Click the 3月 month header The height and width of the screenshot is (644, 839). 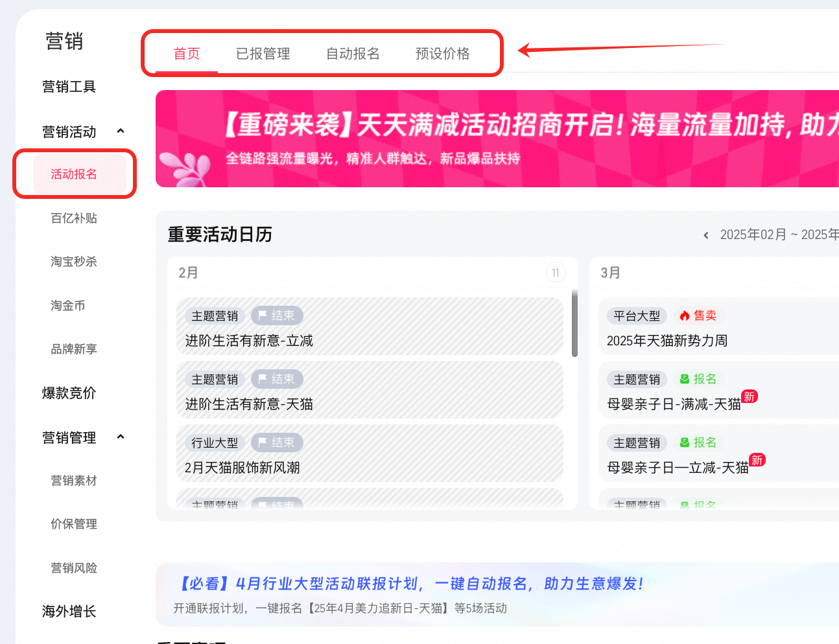610,273
